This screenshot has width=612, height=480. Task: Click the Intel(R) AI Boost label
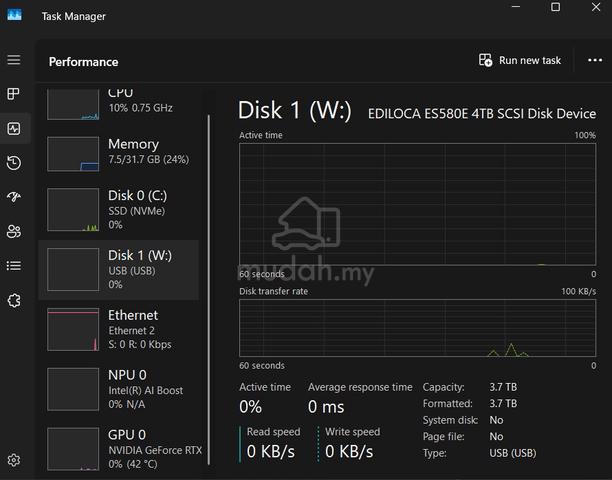145,390
